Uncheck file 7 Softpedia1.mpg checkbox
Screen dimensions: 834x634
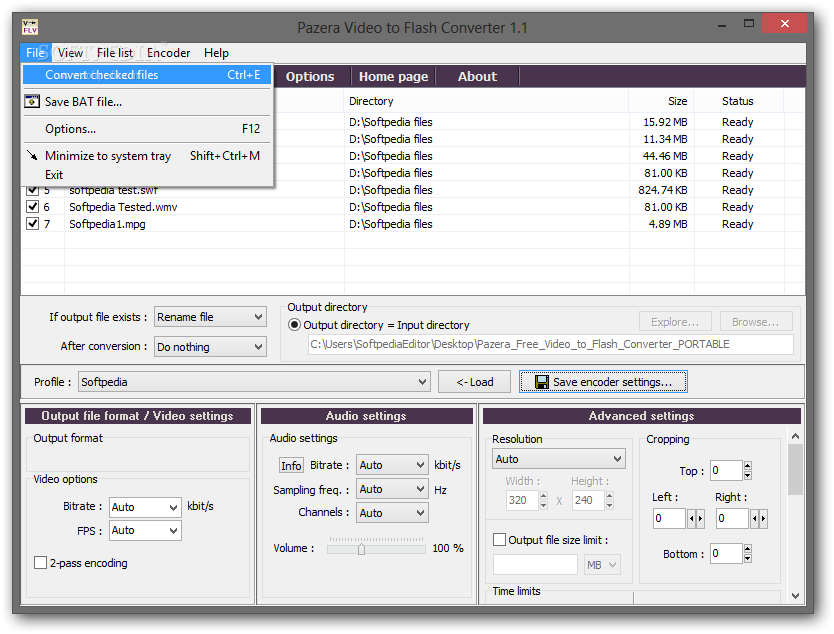click(x=32, y=223)
